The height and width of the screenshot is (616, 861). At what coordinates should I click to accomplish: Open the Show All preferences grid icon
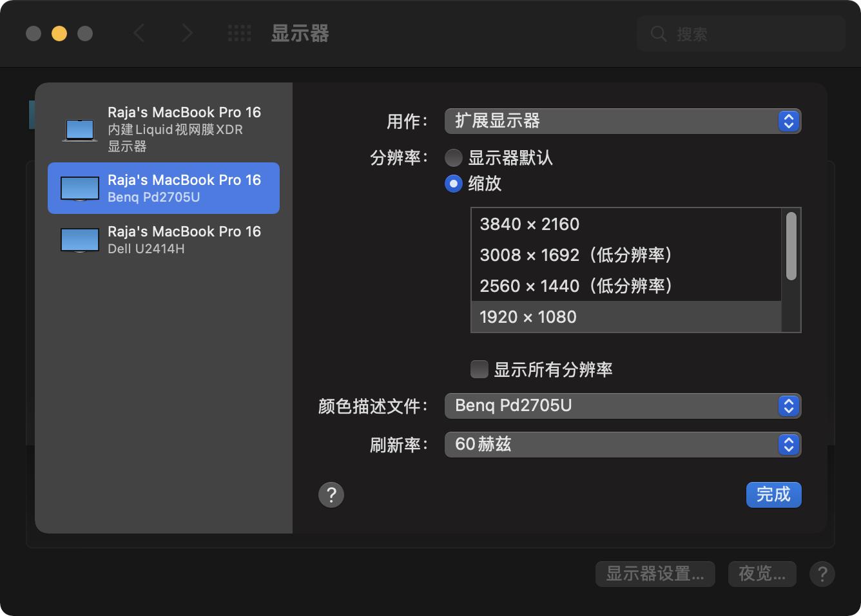[239, 33]
